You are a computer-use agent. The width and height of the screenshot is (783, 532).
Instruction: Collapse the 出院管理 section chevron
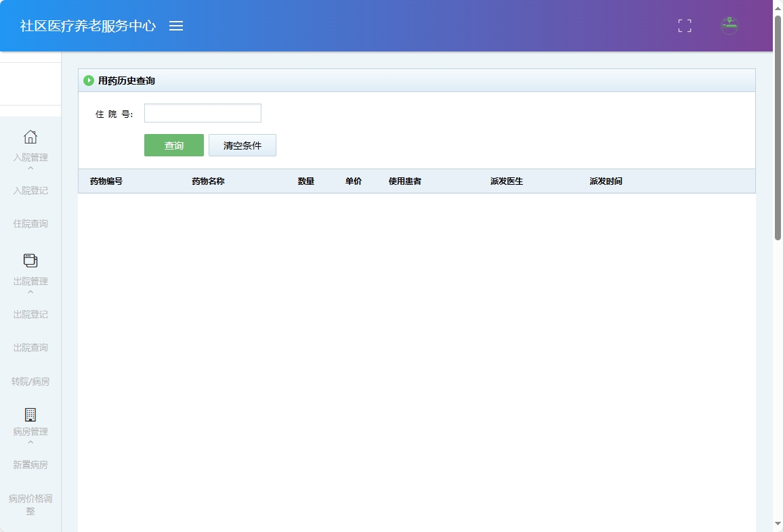[x=30, y=290]
